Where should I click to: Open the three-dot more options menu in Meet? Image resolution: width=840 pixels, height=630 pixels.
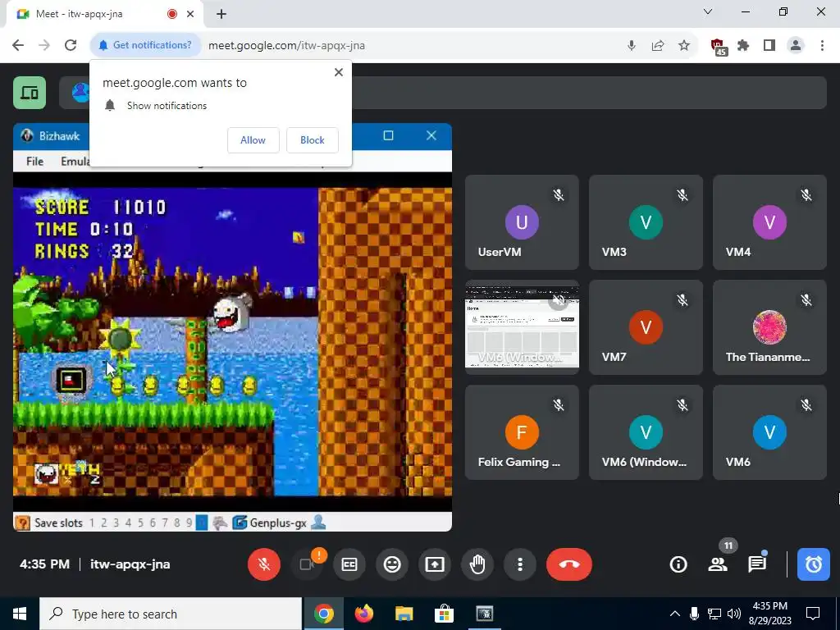point(519,564)
